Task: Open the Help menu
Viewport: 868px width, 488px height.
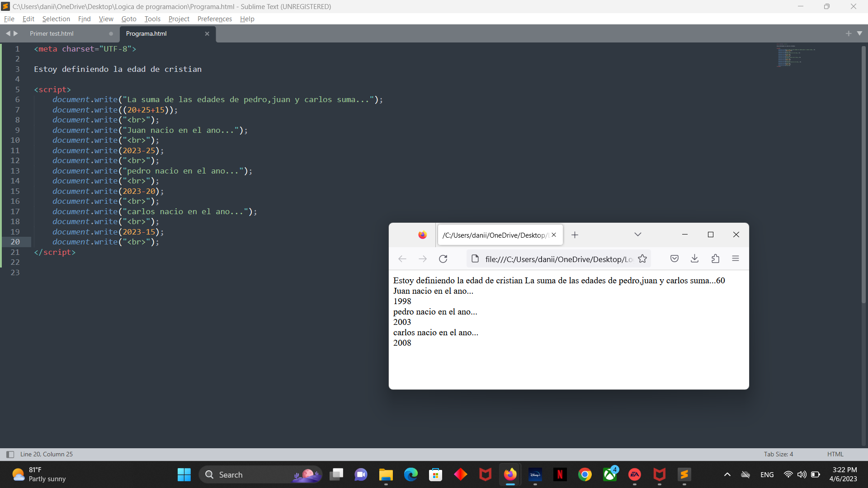Action: [247, 19]
